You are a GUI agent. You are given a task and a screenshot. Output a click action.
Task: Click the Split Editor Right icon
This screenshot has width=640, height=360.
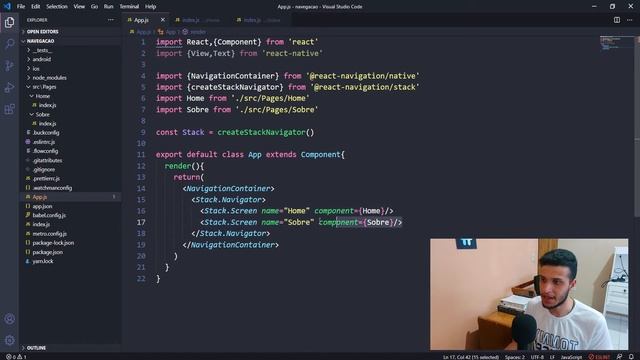pyautogui.click(x=617, y=20)
